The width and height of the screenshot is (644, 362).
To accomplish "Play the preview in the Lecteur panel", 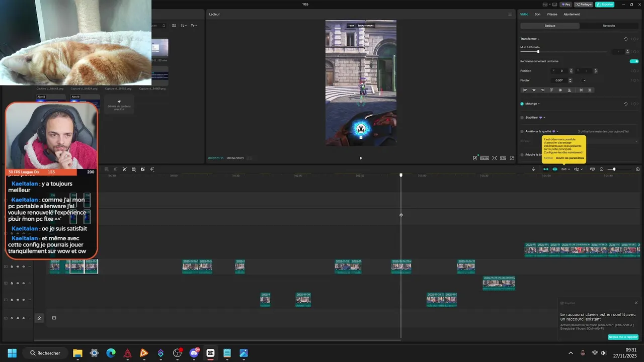I will pyautogui.click(x=361, y=158).
